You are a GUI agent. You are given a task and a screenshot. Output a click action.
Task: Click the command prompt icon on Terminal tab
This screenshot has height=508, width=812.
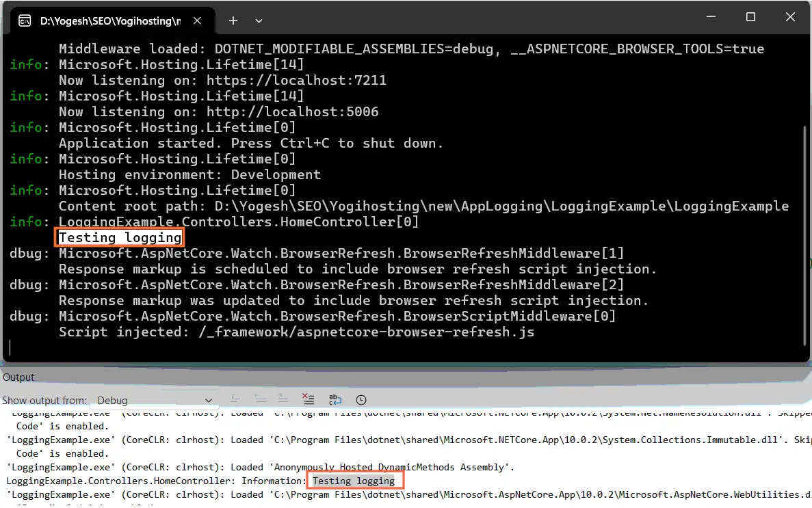(x=25, y=21)
